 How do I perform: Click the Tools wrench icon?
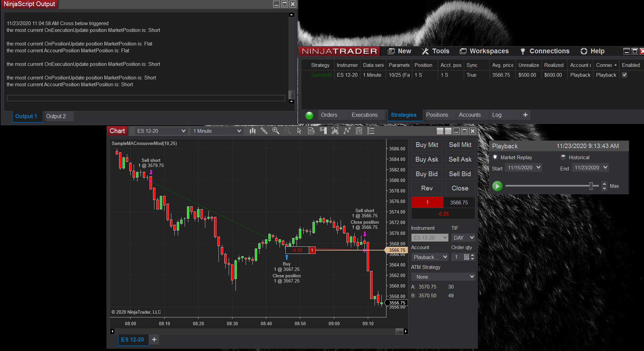[x=425, y=51]
